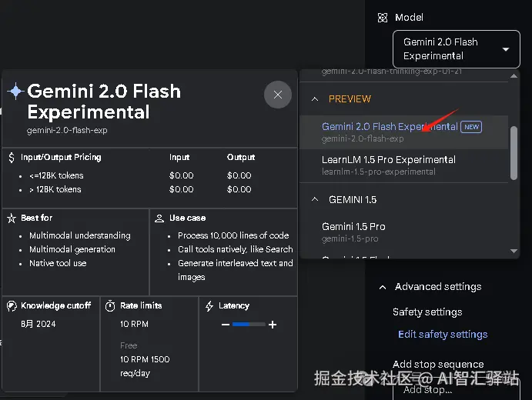
Task: Click the Rate limits stopwatch icon
Action: click(110, 306)
